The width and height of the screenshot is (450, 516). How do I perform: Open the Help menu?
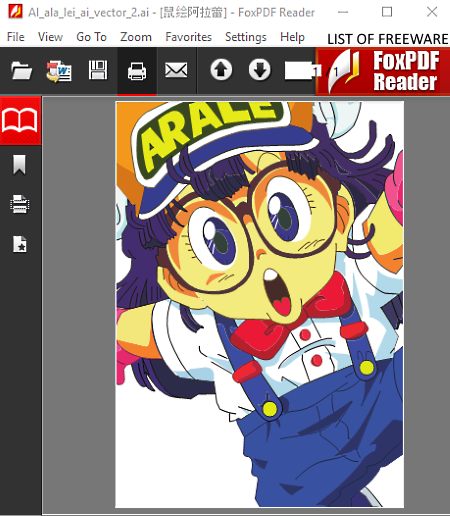tap(292, 37)
